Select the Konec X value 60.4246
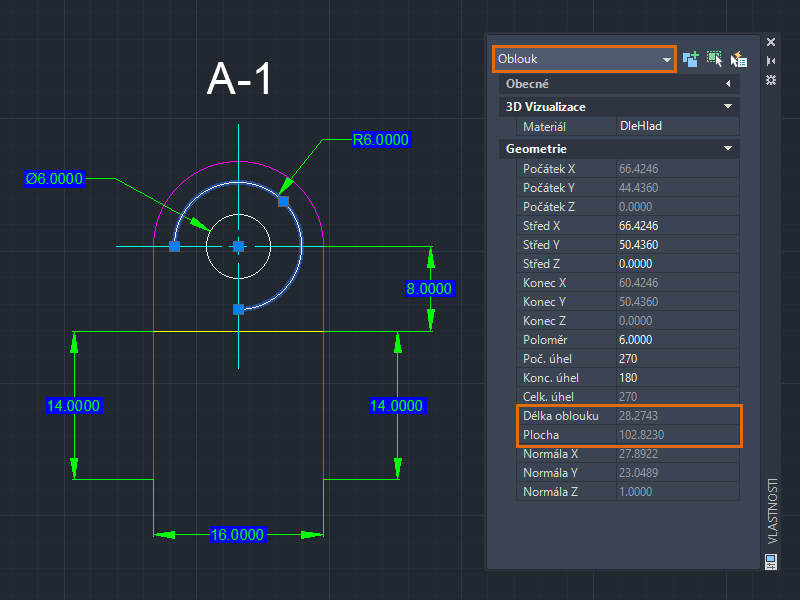 tap(678, 283)
